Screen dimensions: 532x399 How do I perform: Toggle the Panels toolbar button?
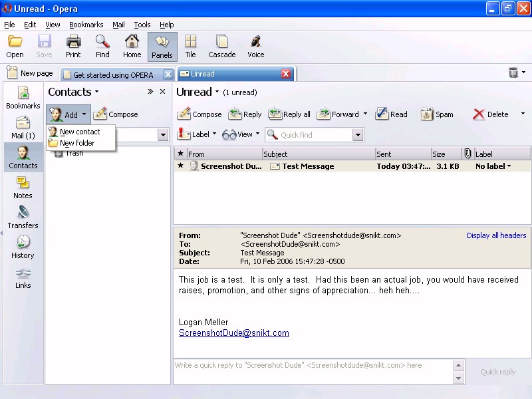[x=162, y=46]
